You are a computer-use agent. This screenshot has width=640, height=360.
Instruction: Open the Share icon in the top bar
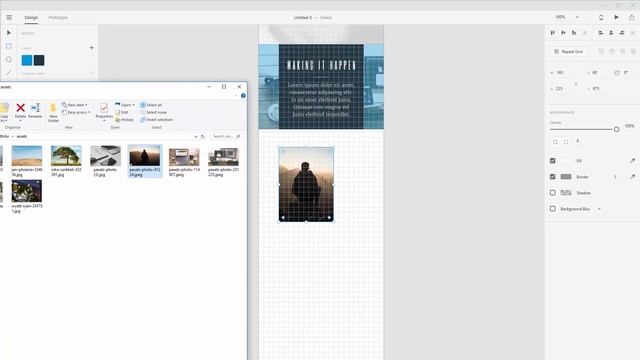tap(631, 18)
